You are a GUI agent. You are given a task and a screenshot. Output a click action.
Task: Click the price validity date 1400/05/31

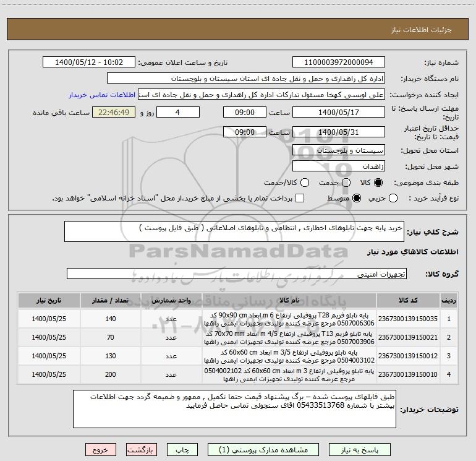[x=339, y=132]
